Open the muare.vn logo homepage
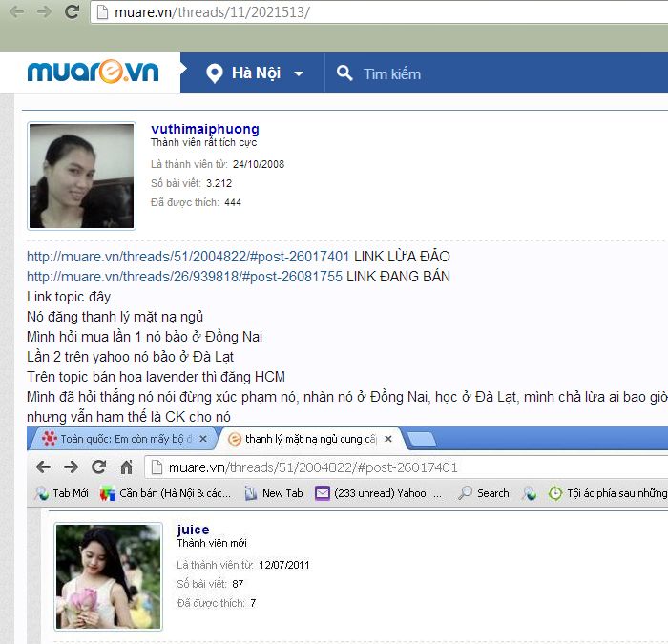The image size is (668, 644). [x=92, y=73]
